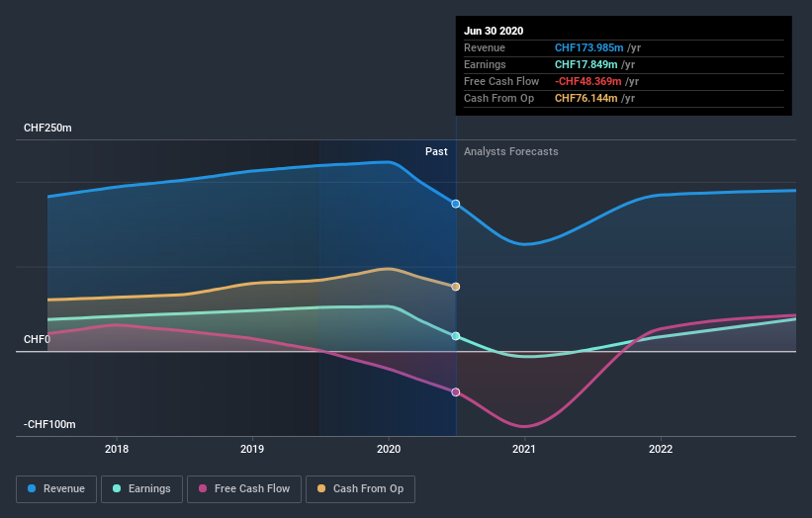The width and height of the screenshot is (812, 518).
Task: Click the Cash From Op row label in tooltip
Action: point(498,98)
